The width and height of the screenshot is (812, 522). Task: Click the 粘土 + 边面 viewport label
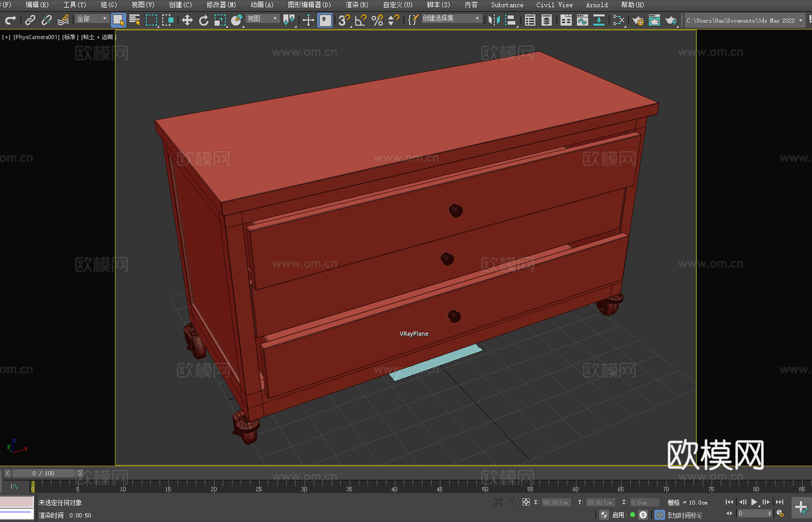98,37
